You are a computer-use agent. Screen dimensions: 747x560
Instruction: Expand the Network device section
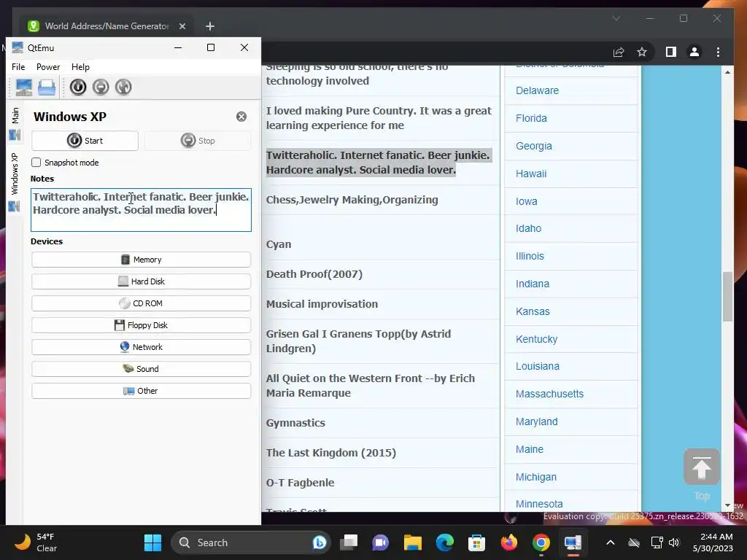tap(141, 347)
